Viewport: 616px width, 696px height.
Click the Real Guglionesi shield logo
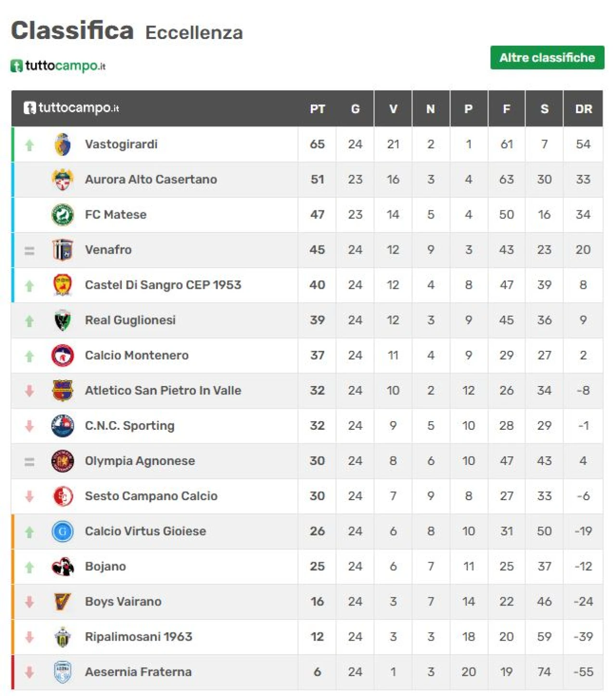[x=63, y=320]
